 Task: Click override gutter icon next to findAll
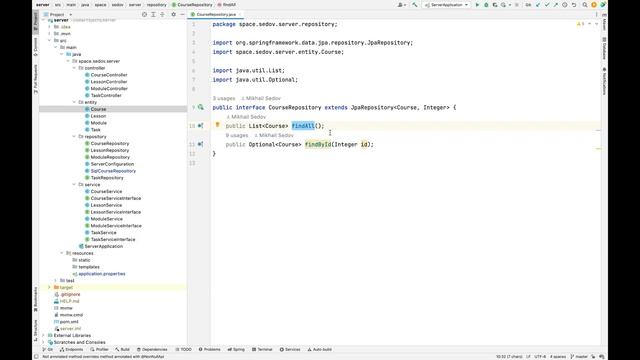200,126
